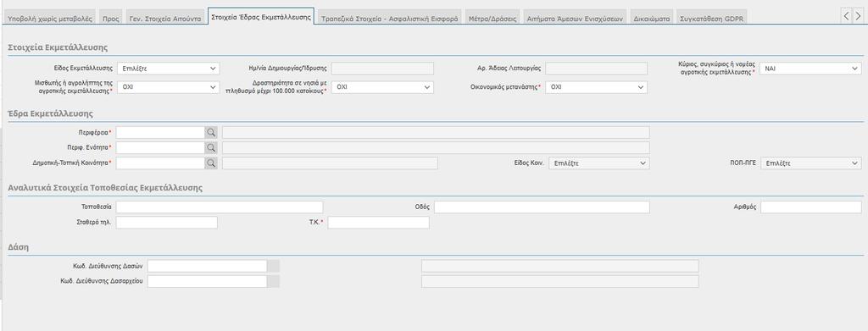
Task: Click the right arrow to show more tabs
Action: tap(858, 16)
